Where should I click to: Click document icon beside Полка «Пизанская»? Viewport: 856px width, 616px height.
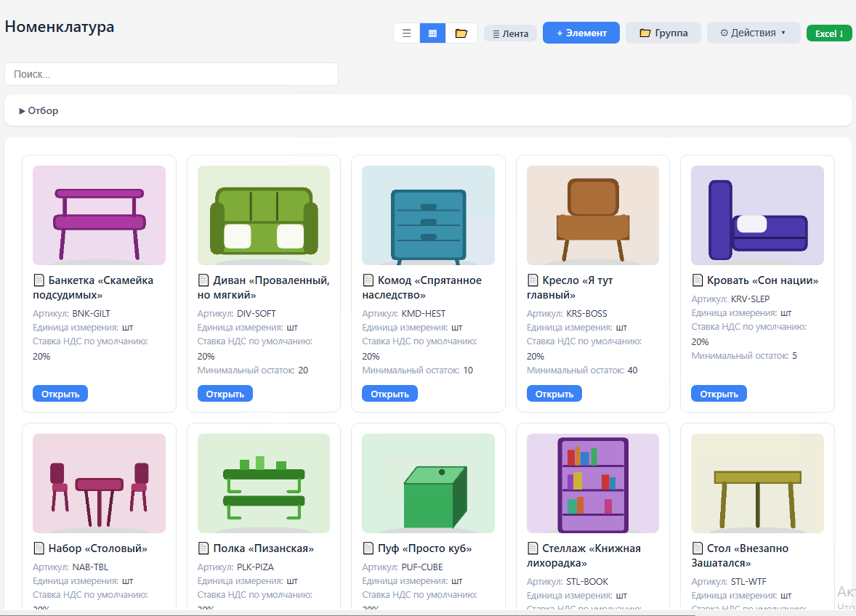click(203, 548)
